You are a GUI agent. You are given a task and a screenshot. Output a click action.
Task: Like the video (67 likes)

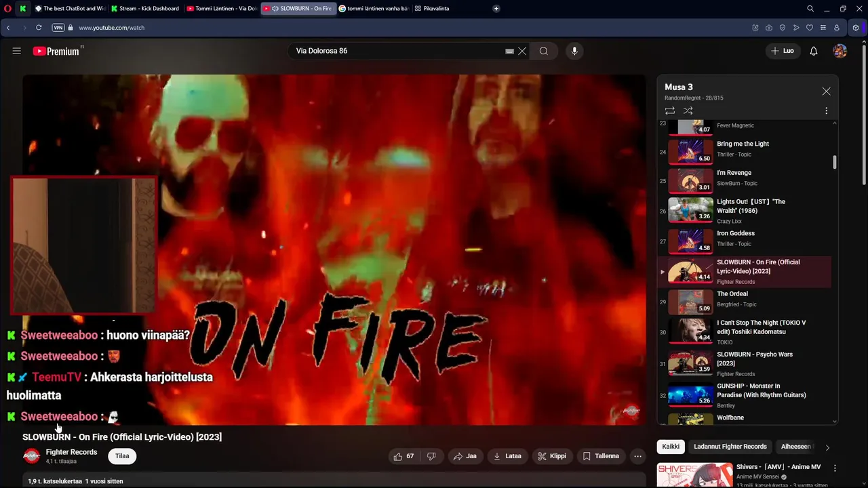coord(404,456)
